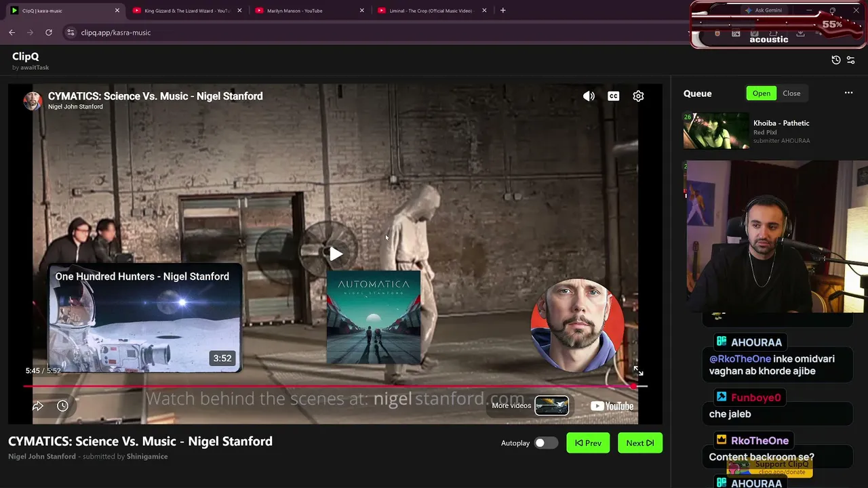This screenshot has height=488, width=868.
Task: Click the Ask Gemini button
Action: click(764, 10)
